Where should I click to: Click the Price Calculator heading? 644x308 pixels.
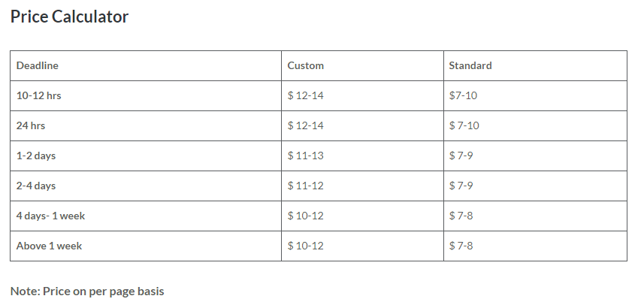tap(69, 17)
